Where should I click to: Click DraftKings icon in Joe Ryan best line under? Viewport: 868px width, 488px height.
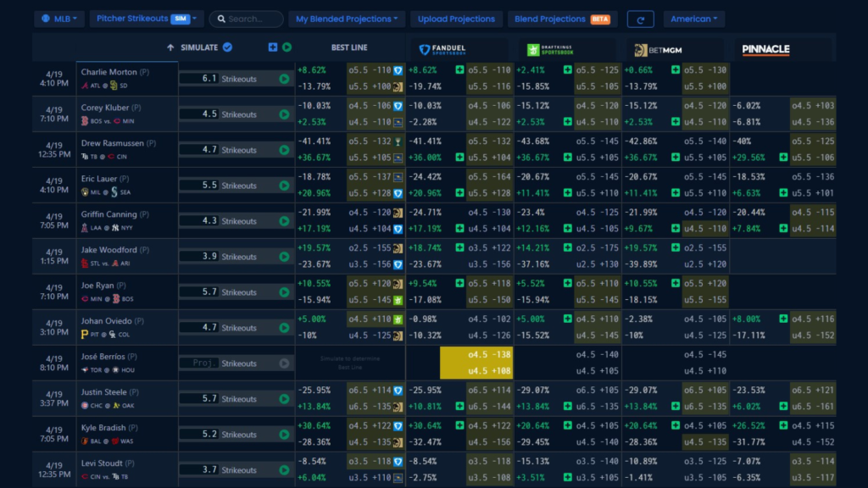398,300
